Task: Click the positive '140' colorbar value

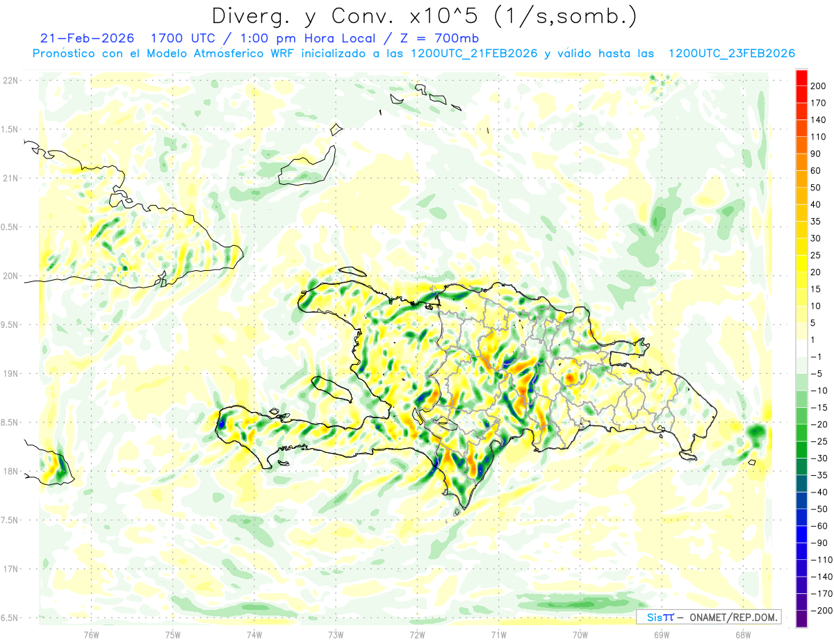Action: pyautogui.click(x=818, y=119)
